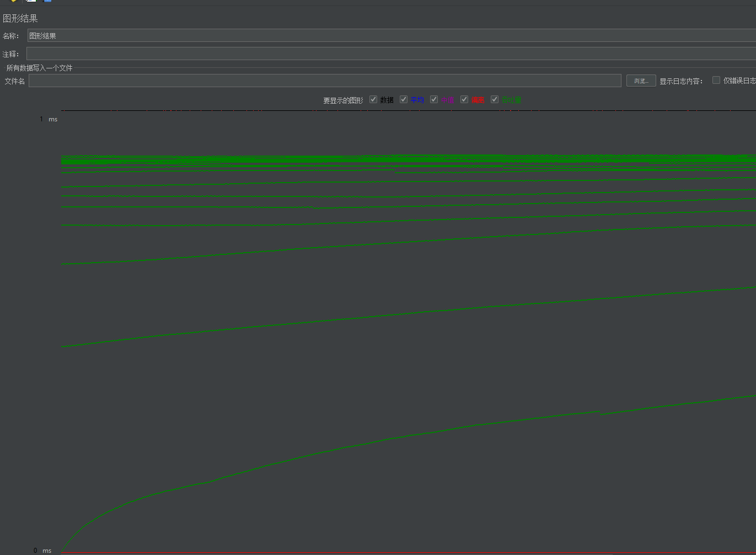Click the 要显示的图形 label

pyautogui.click(x=343, y=100)
